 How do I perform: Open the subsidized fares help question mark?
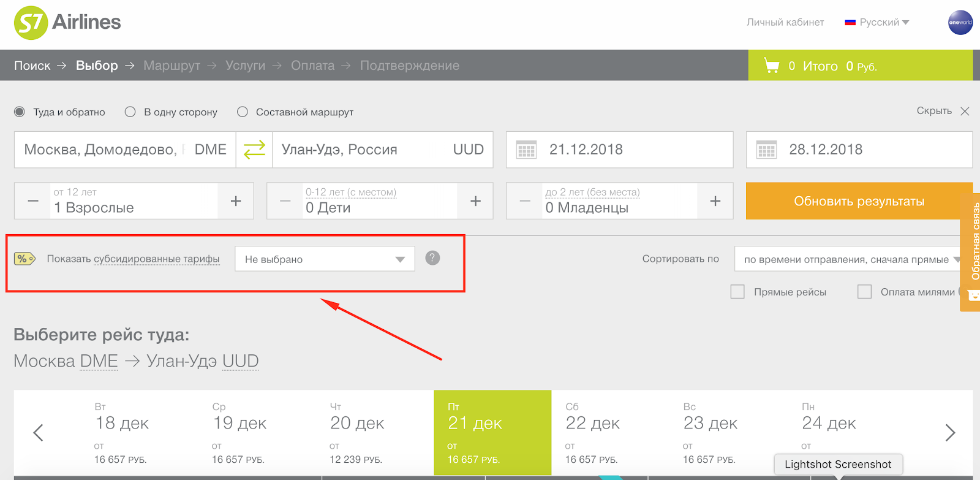click(432, 258)
